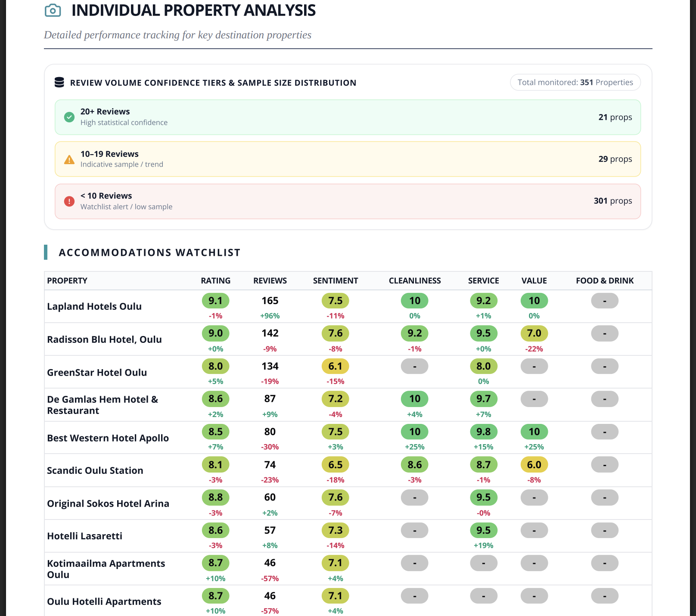This screenshot has width=696, height=616.
Task: Click the SENTIMENT column header
Action: click(336, 280)
